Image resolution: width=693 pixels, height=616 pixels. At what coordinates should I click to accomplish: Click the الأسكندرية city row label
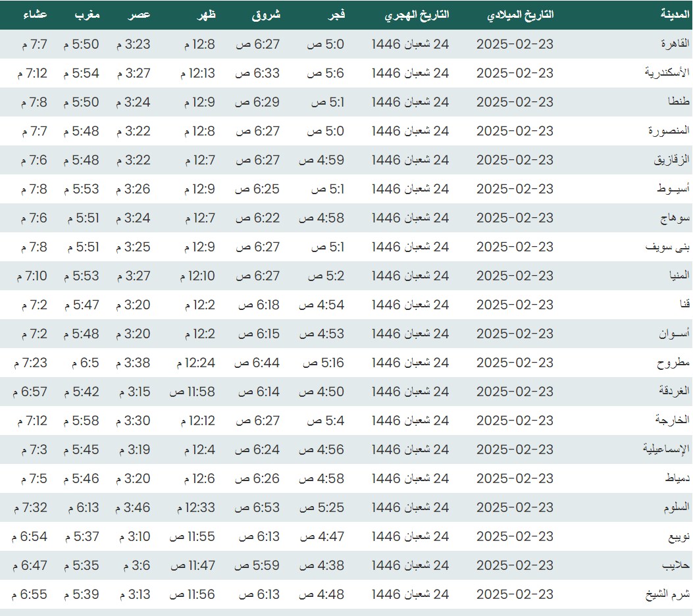[x=667, y=73]
